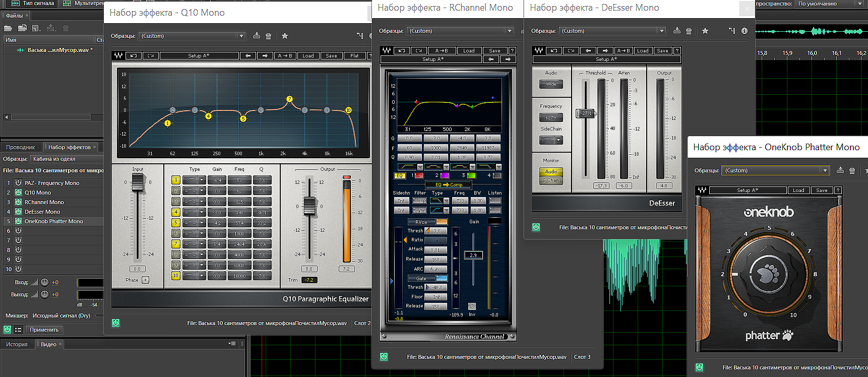Screen dimensions: 868x377
Task: Switch to the Проводник tab
Action: [x=21, y=147]
